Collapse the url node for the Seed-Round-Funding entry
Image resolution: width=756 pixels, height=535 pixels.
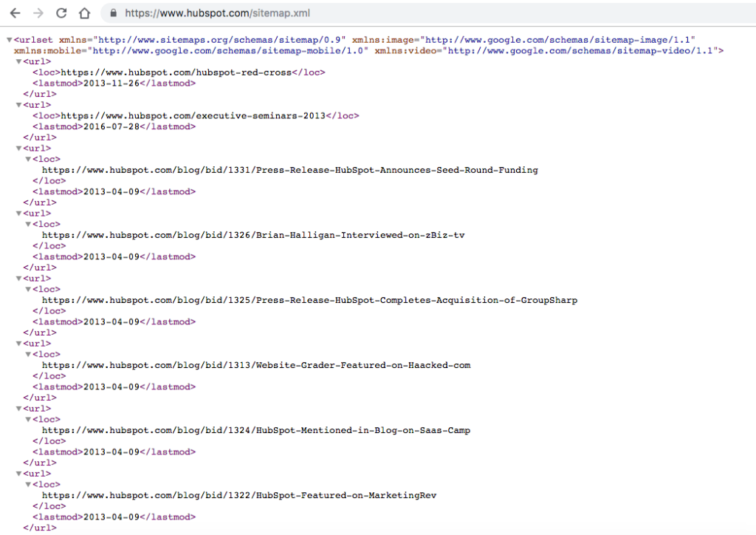[x=18, y=149]
